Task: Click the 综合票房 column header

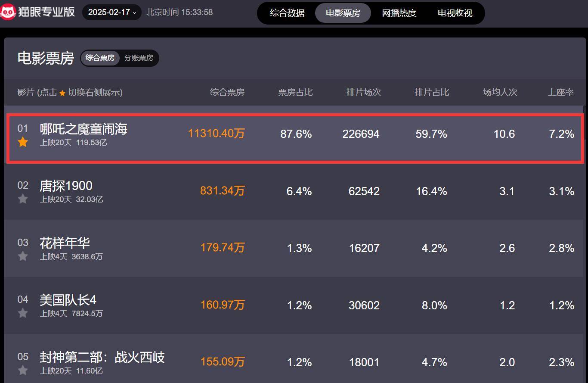Action: (227, 92)
